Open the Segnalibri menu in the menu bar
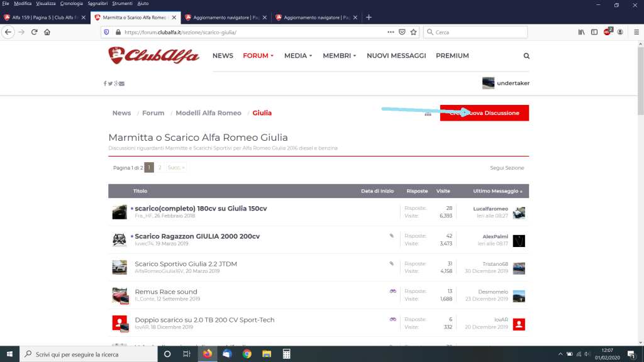 [x=97, y=4]
